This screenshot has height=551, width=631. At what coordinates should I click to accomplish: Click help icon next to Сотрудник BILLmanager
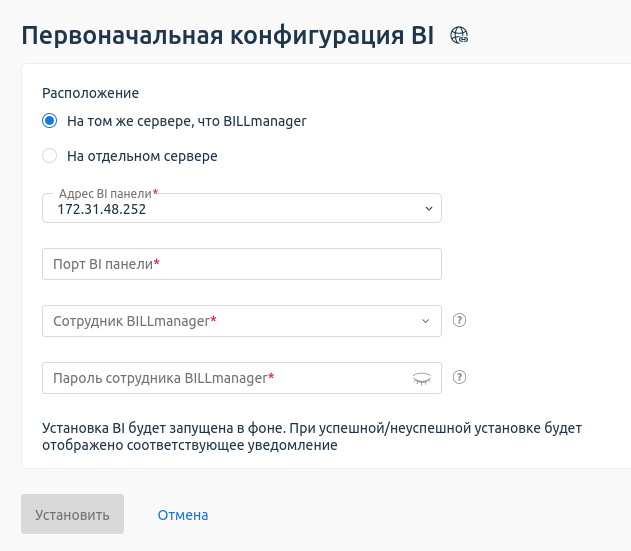coord(460,321)
